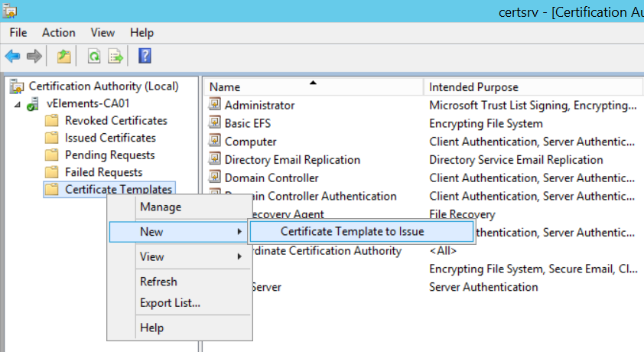The image size is (644, 352).
Task: Collapse the vElements-CA01 tree node
Action: pos(18,104)
